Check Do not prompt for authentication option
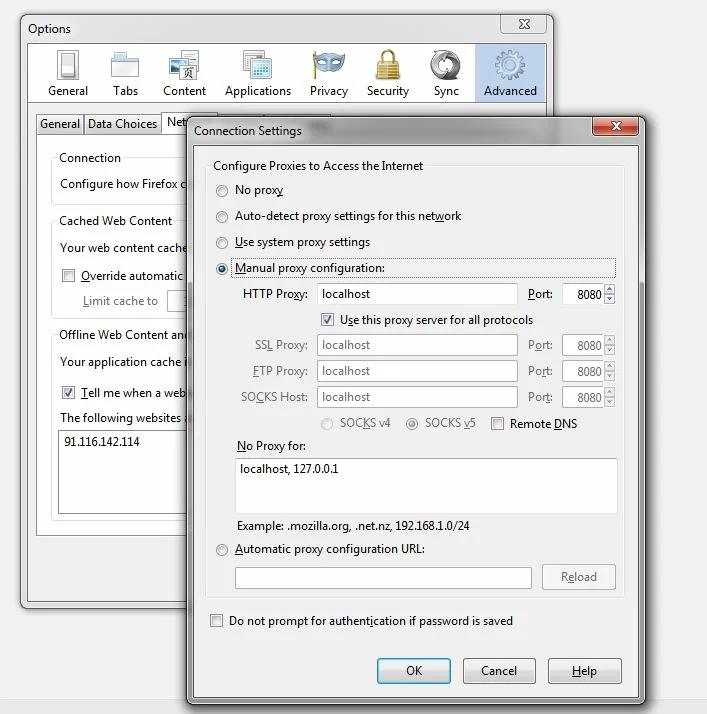This screenshot has height=714, width=707. pyautogui.click(x=216, y=621)
